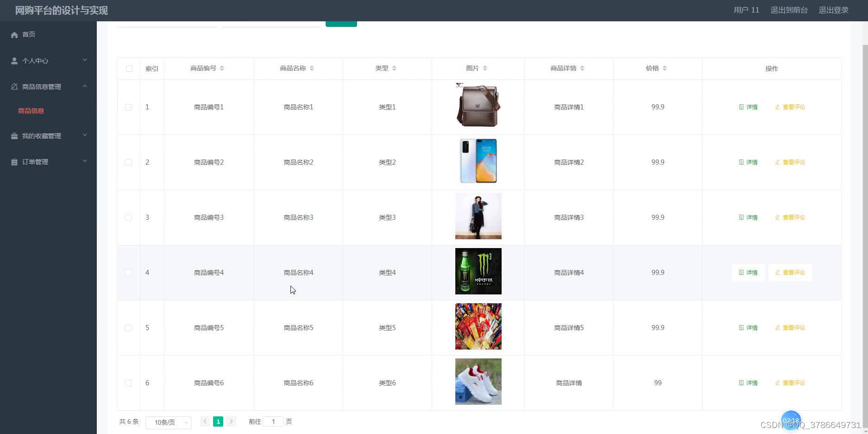The width and height of the screenshot is (868, 434).
Task: Open the 首页 home icon in sidebar
Action: point(14,35)
